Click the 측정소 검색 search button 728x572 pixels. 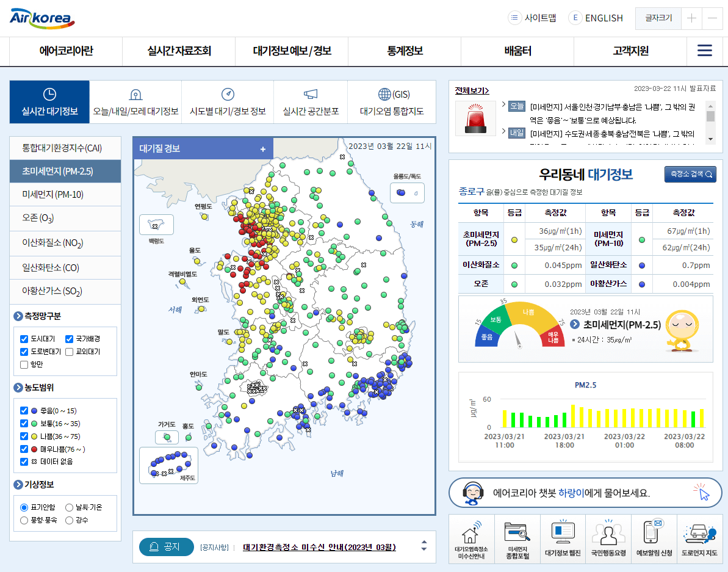click(690, 174)
